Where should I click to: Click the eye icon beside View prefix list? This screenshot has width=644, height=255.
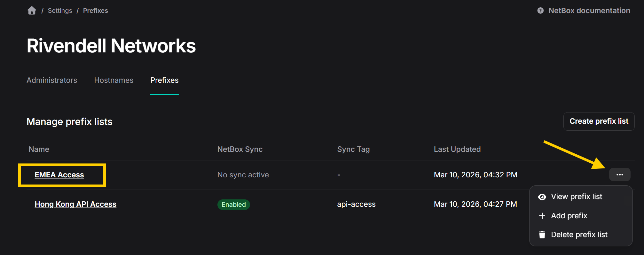coord(542,197)
